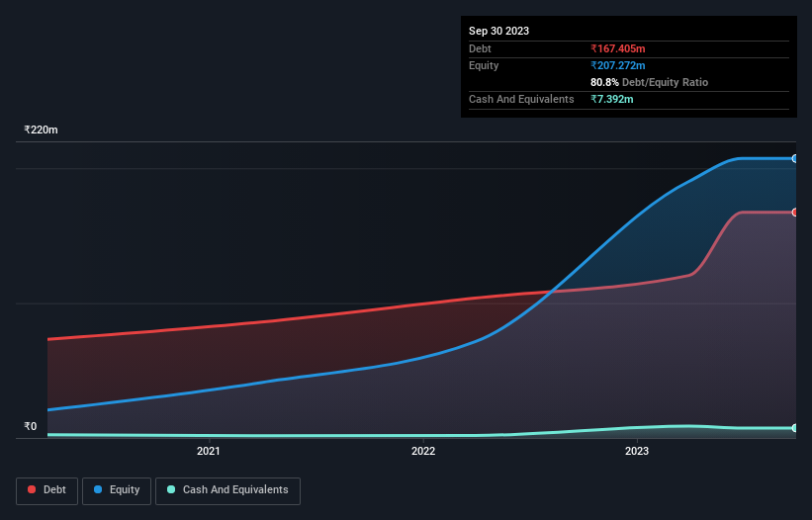This screenshot has height=520, width=812.
Task: Click the ₹207.272m equity value
Action: click(x=618, y=65)
